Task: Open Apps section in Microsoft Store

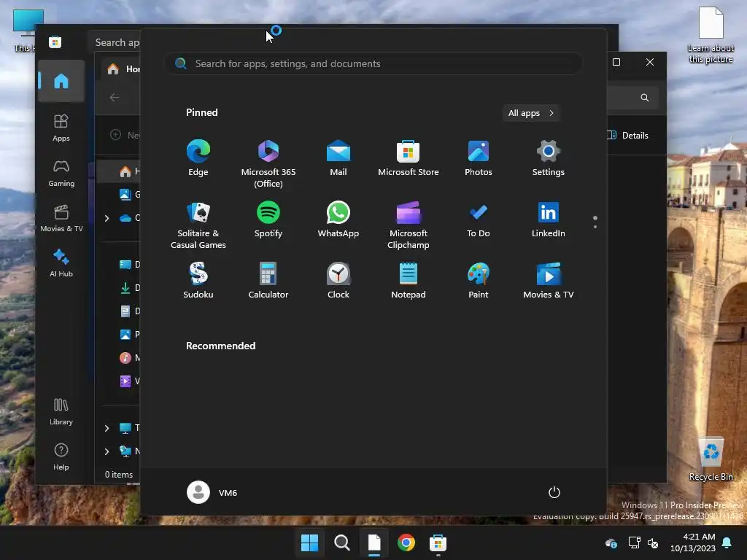Action: point(61,128)
